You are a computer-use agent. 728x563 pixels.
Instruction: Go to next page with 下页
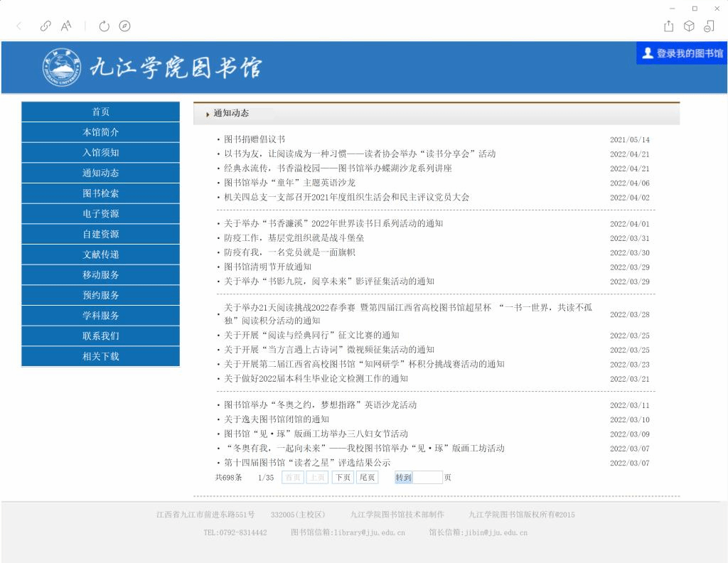pos(343,478)
